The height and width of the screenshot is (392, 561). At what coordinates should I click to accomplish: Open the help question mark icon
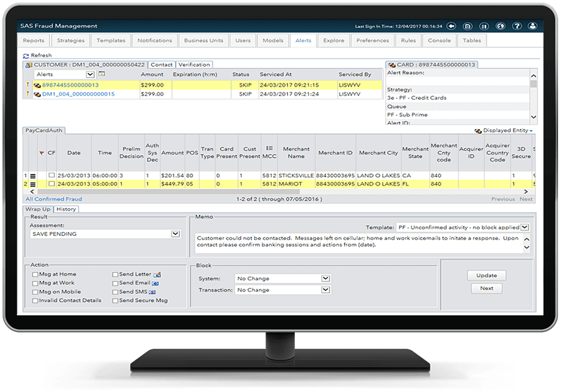point(516,26)
